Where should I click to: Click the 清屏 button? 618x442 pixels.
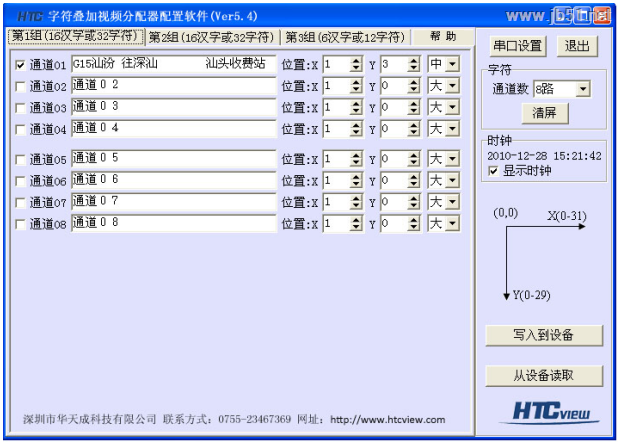545,113
